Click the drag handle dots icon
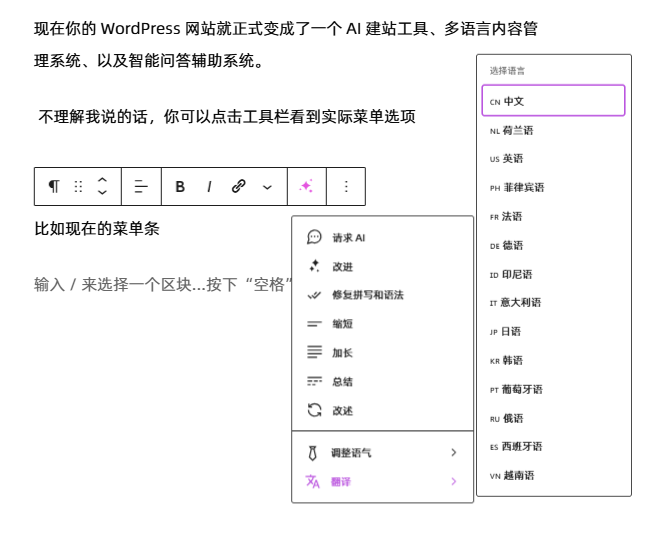 click(x=78, y=187)
